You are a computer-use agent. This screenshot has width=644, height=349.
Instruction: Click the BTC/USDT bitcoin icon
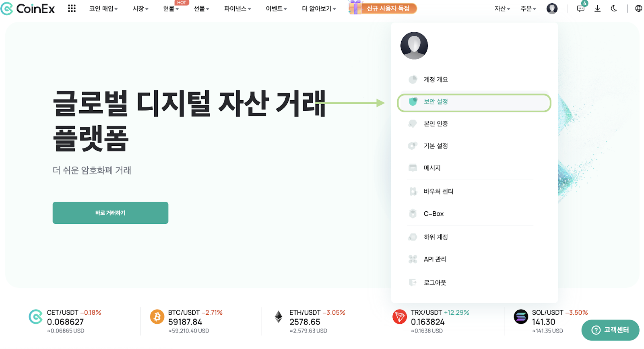tap(157, 317)
